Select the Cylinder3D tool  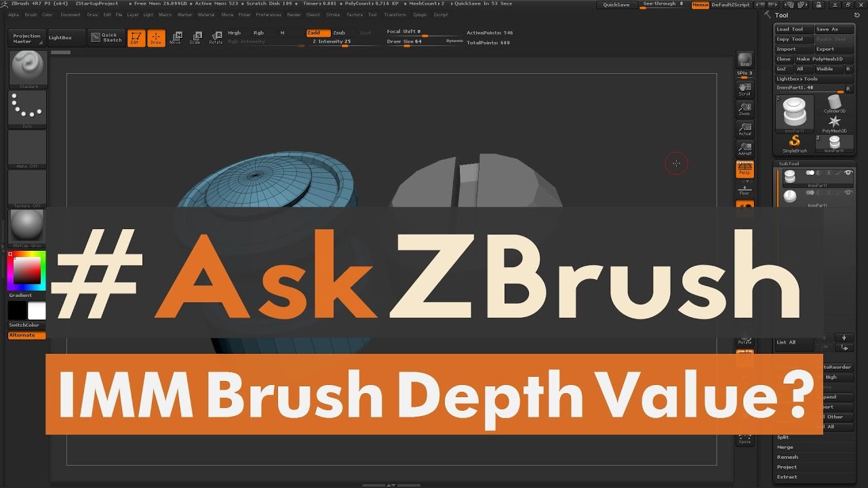tap(835, 104)
